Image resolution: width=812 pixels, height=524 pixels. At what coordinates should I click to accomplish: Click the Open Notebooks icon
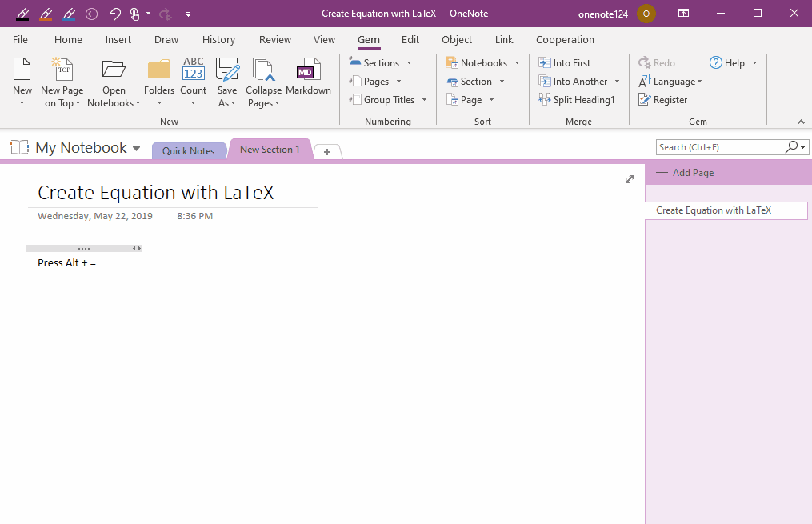coord(114,70)
